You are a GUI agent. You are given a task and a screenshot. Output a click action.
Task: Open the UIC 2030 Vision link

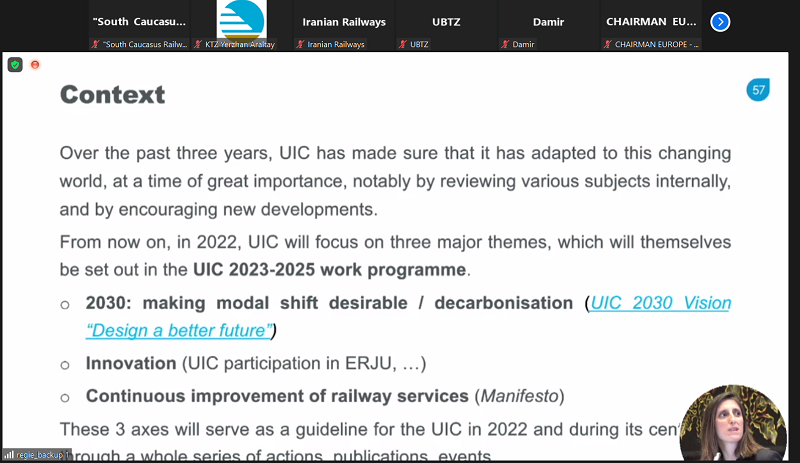point(661,303)
